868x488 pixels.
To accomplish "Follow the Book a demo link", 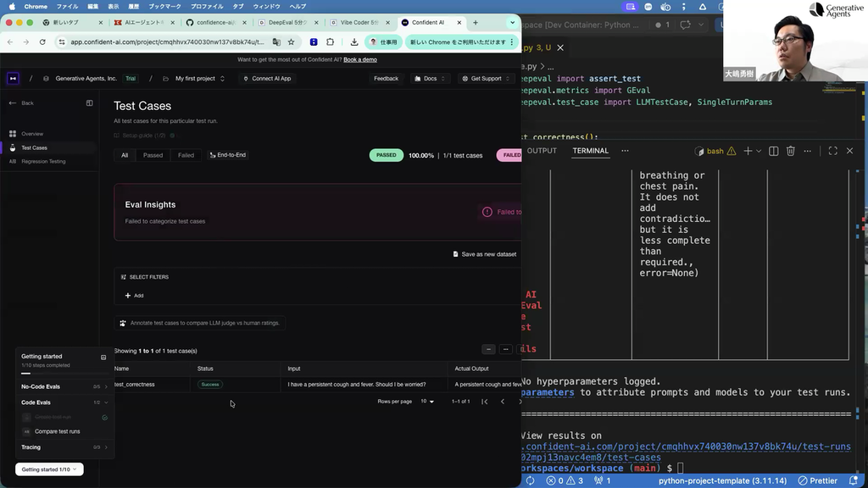I will [359, 60].
